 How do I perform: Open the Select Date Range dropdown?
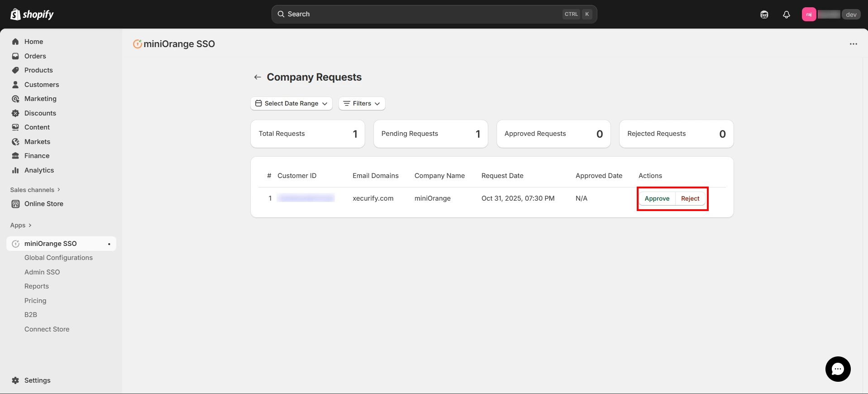291,103
